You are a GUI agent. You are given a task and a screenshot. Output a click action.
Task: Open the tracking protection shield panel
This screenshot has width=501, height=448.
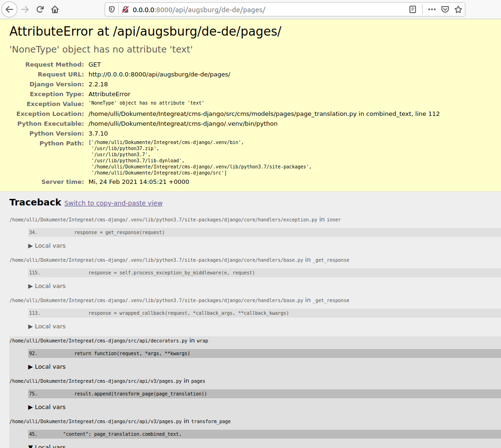[x=112, y=9]
